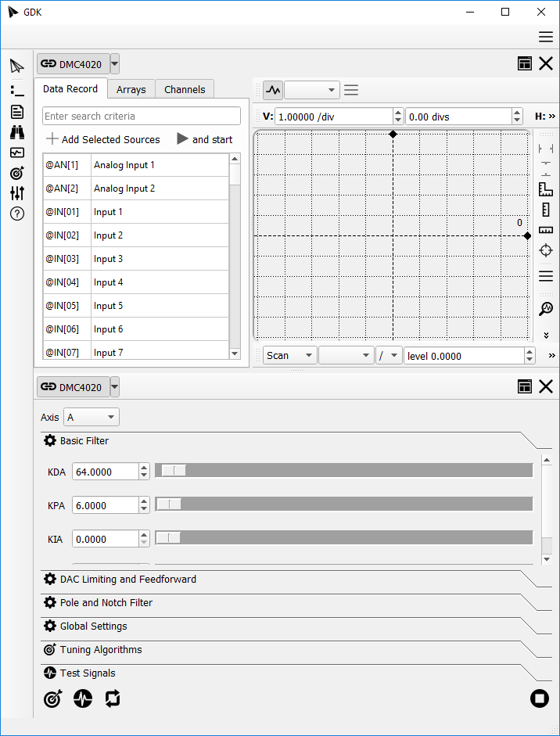The width and height of the screenshot is (560, 736).
Task: Click the crosshair cursor icon beside scope
Action: (546, 250)
